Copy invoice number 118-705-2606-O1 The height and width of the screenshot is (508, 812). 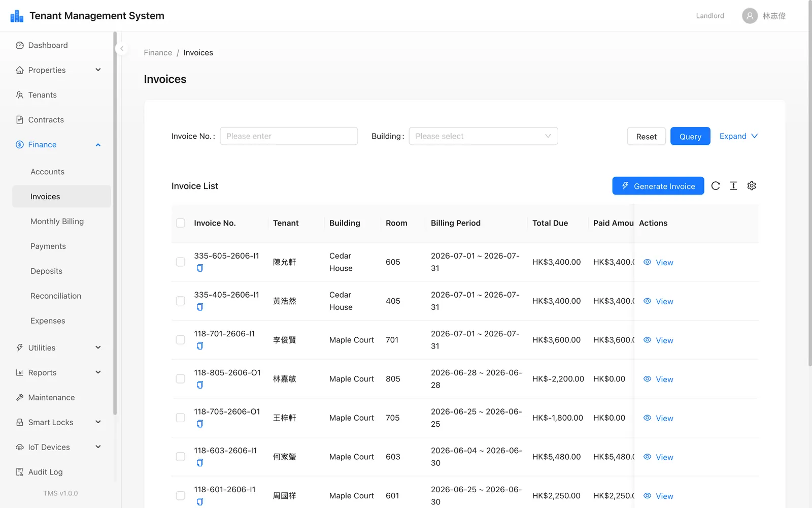click(200, 424)
